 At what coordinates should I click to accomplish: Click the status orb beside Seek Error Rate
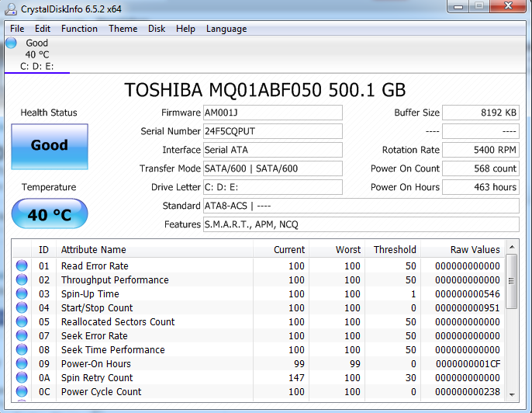click(22, 336)
